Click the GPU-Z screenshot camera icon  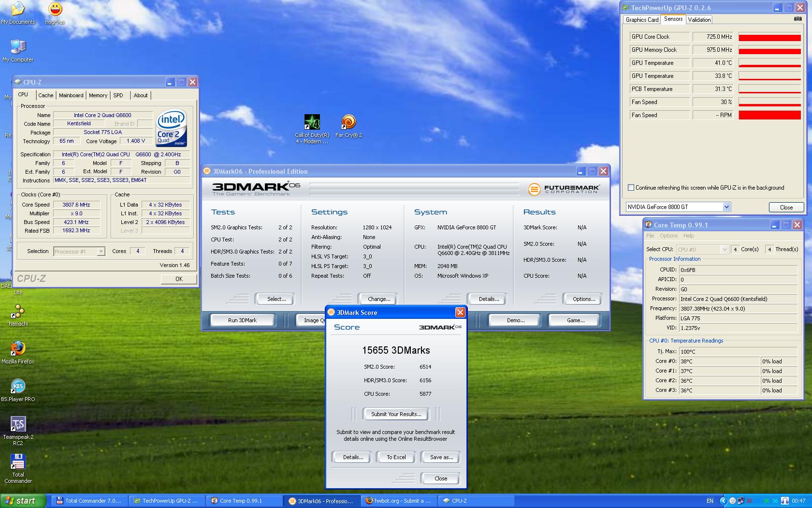(x=797, y=19)
